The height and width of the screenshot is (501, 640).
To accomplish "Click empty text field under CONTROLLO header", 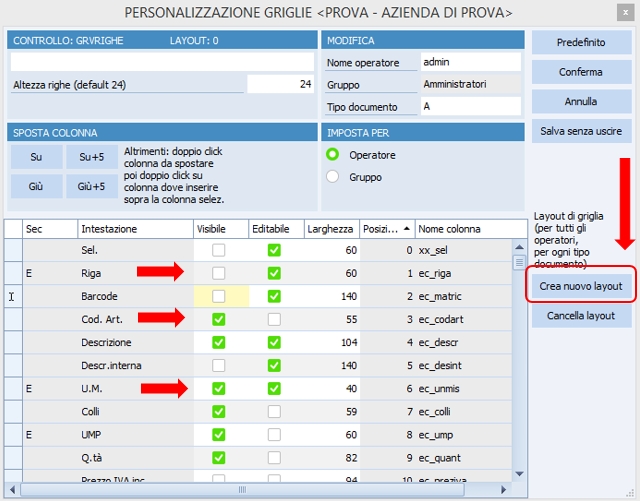I will (x=162, y=62).
